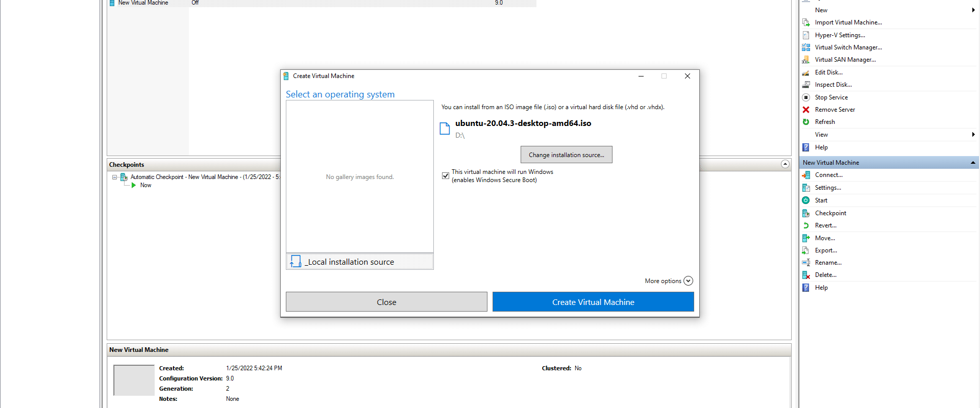Choose Export... in actions pane
The image size is (980, 408).
pos(826,250)
